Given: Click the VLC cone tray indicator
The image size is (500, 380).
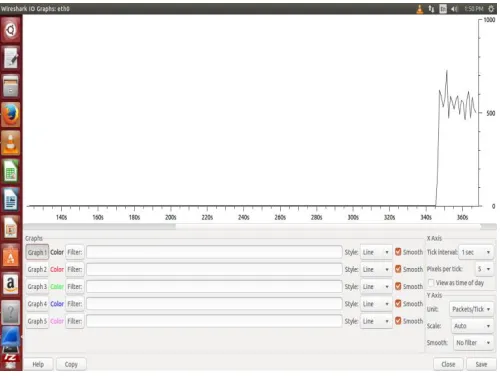Looking at the screenshot, I should [420, 9].
